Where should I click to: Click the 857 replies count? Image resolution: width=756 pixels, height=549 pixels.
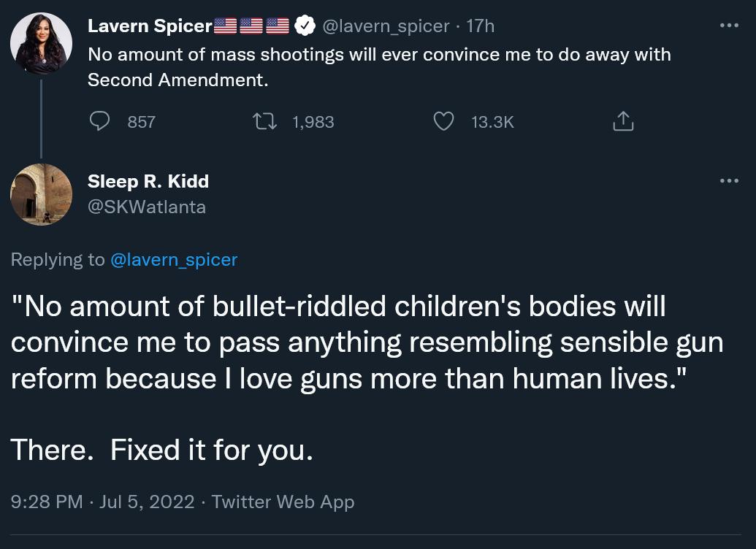click(141, 121)
